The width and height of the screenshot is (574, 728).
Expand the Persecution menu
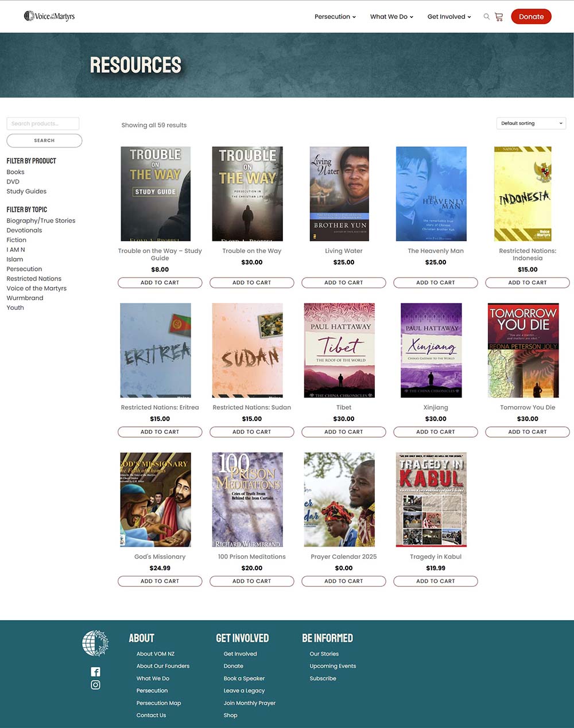[335, 17]
